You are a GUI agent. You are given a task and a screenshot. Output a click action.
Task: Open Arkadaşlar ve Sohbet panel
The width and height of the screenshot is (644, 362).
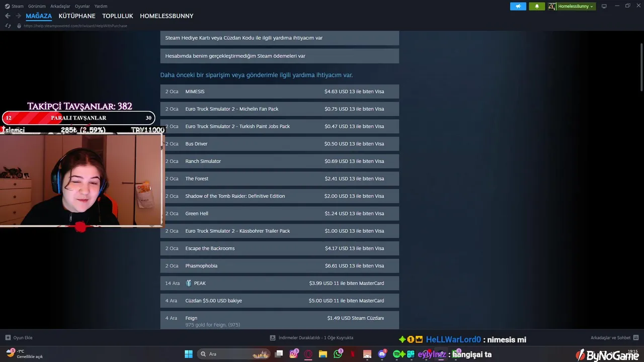614,338
